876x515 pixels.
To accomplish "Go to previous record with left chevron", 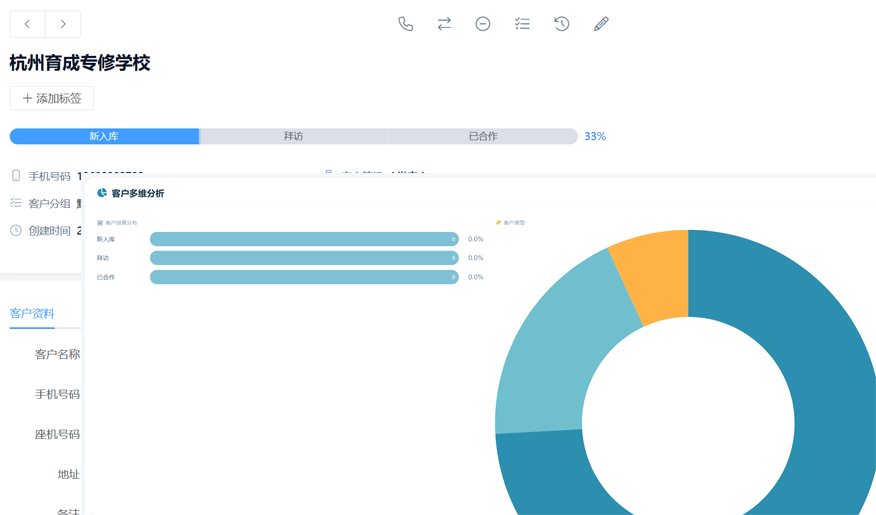I will (28, 24).
